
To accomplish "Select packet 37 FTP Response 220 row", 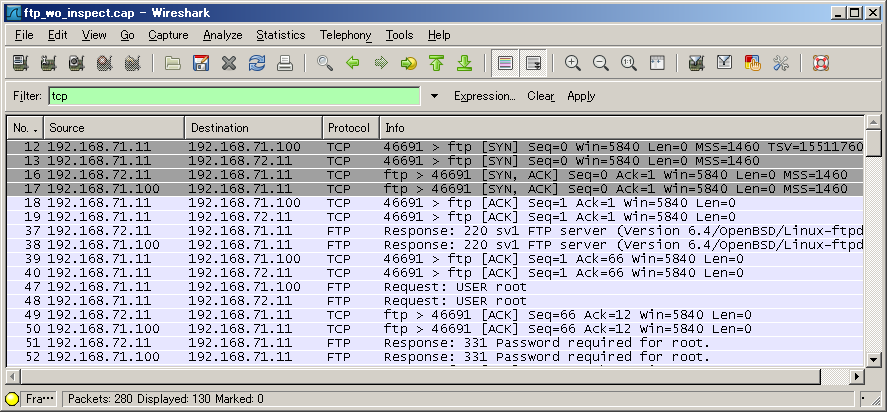I will point(436,231).
